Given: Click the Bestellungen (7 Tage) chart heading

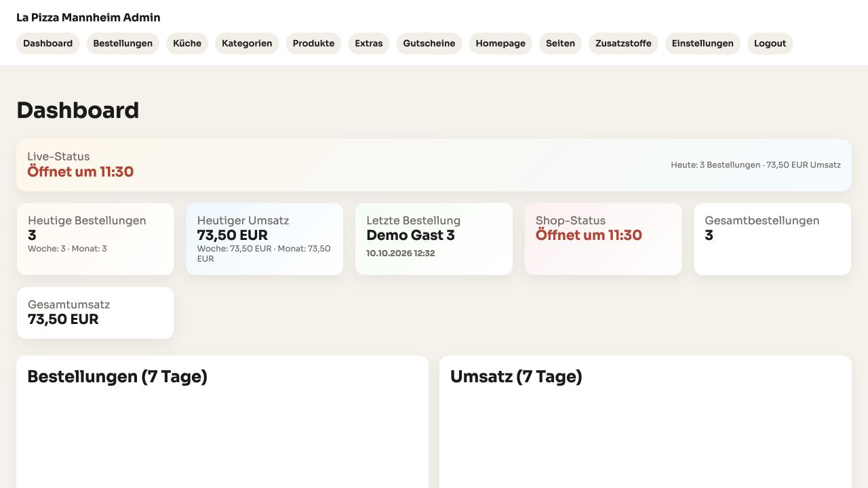Looking at the screenshot, I should (x=117, y=377).
